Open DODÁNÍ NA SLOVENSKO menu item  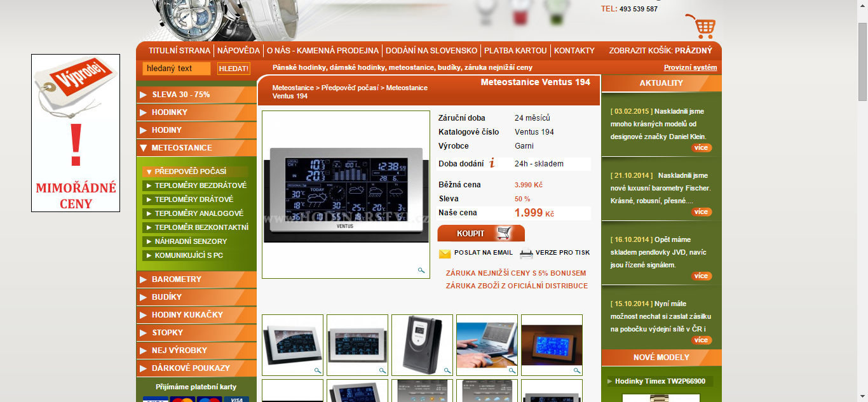(431, 51)
